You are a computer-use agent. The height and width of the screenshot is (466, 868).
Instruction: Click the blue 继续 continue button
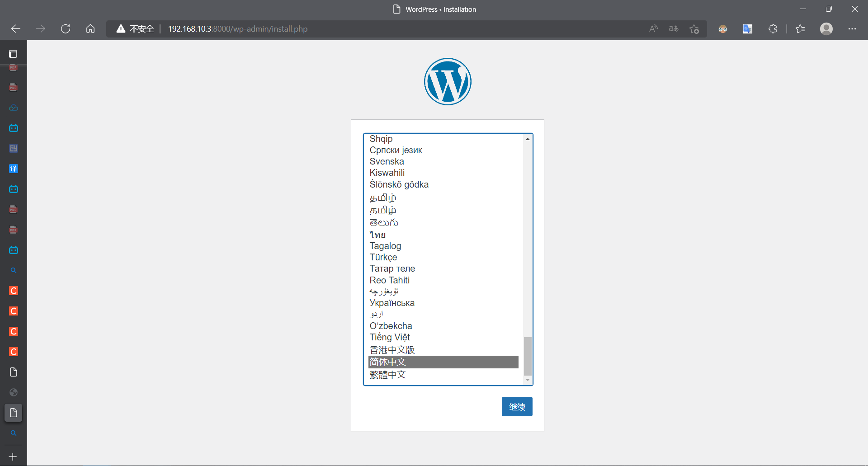pyautogui.click(x=517, y=407)
